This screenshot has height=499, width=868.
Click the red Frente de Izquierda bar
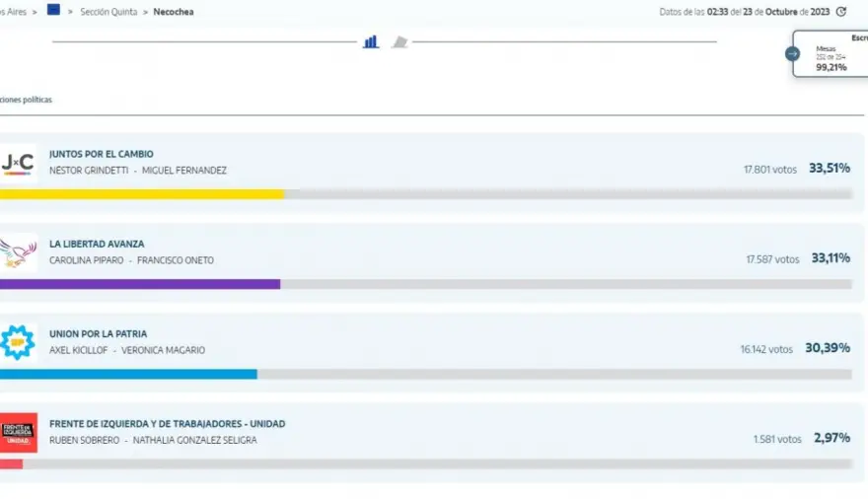11,464
